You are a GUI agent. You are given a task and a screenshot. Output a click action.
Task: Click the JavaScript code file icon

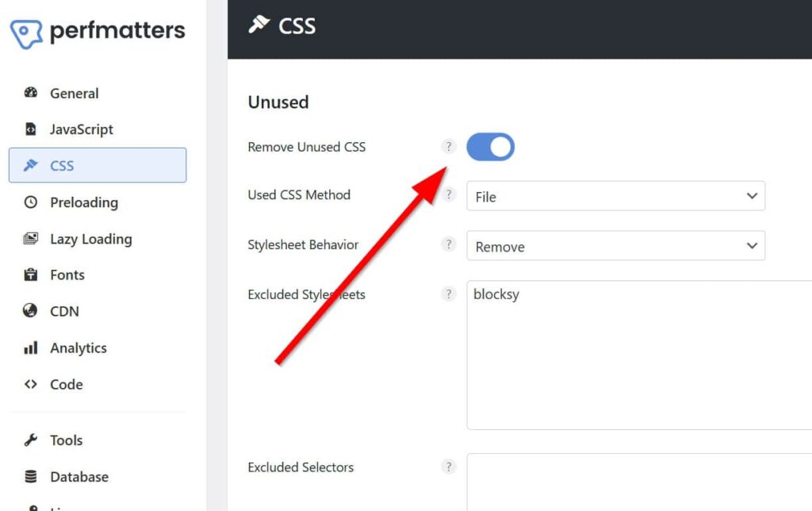31,129
